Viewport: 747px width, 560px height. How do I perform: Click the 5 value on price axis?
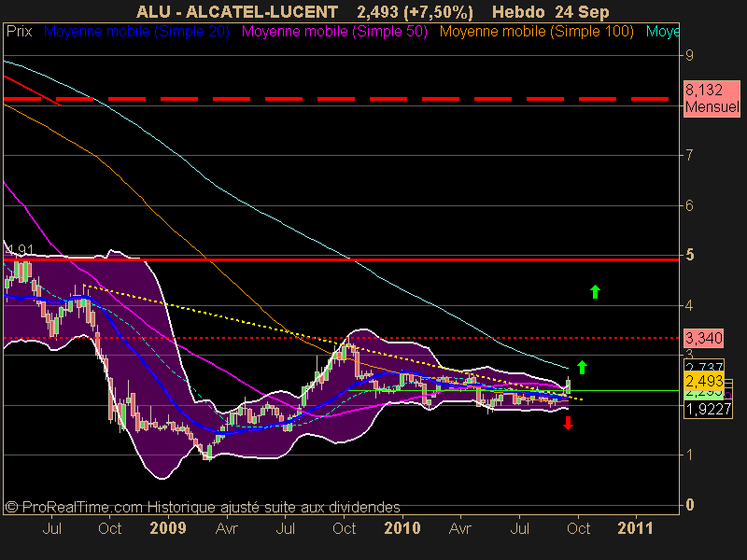(689, 255)
